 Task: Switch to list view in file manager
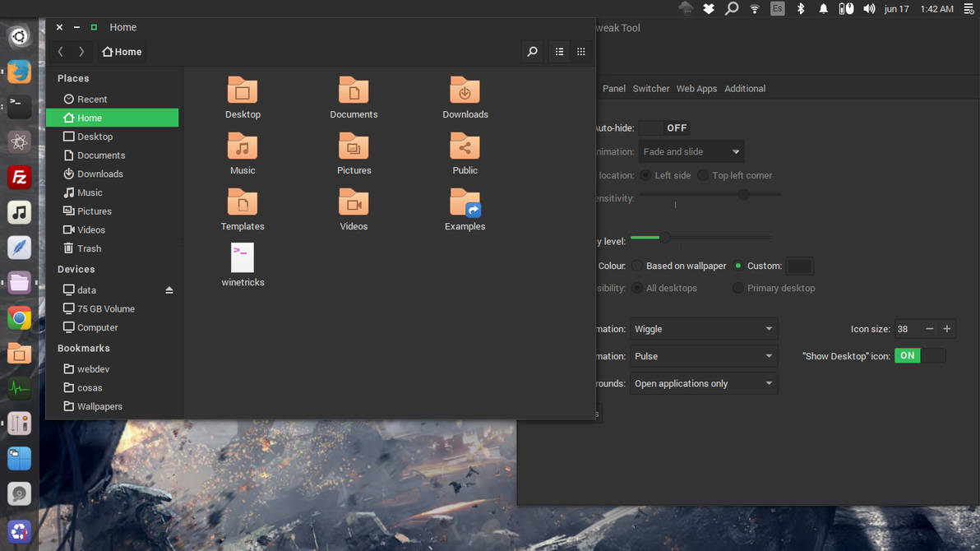point(559,52)
